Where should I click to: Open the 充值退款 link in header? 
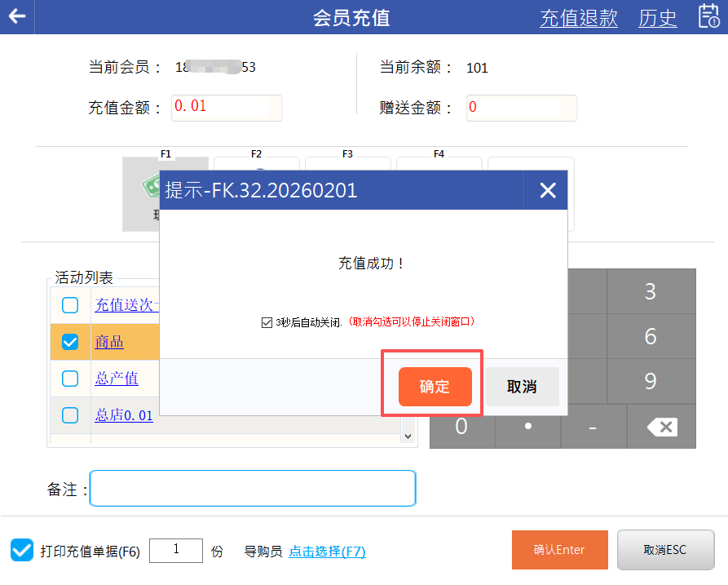pyautogui.click(x=578, y=18)
